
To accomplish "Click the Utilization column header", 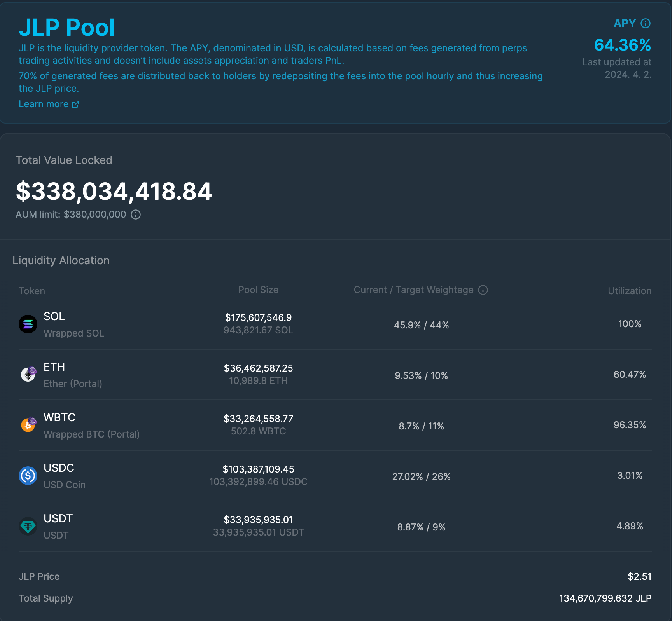I will tap(629, 291).
